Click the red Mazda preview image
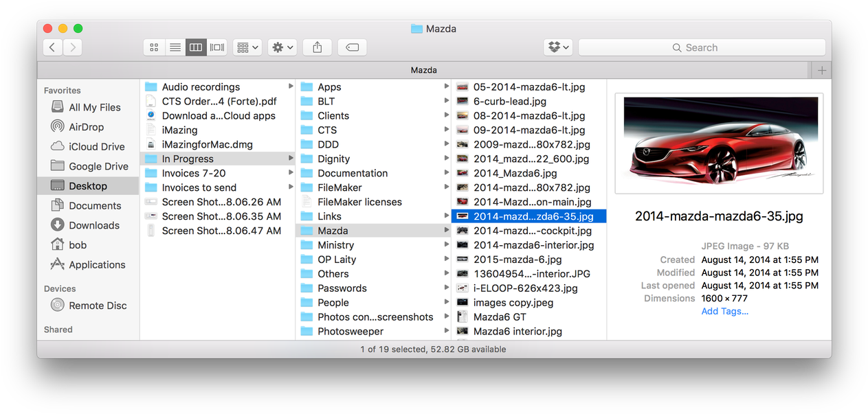 pyautogui.click(x=719, y=143)
